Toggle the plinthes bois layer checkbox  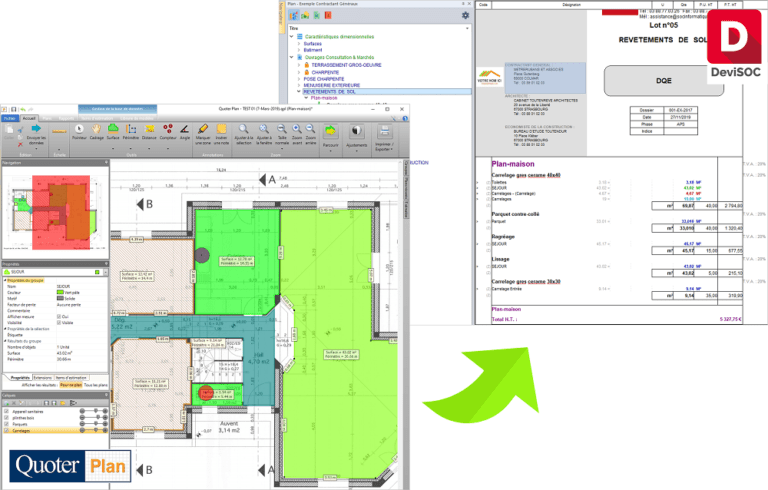pyautogui.click(x=6, y=418)
